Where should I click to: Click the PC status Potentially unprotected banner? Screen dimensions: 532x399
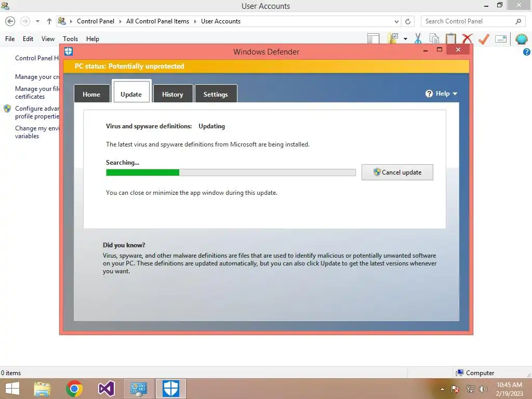click(267, 66)
